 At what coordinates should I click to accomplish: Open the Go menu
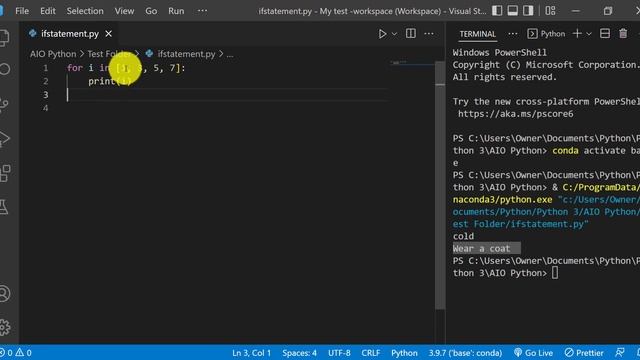point(151,11)
